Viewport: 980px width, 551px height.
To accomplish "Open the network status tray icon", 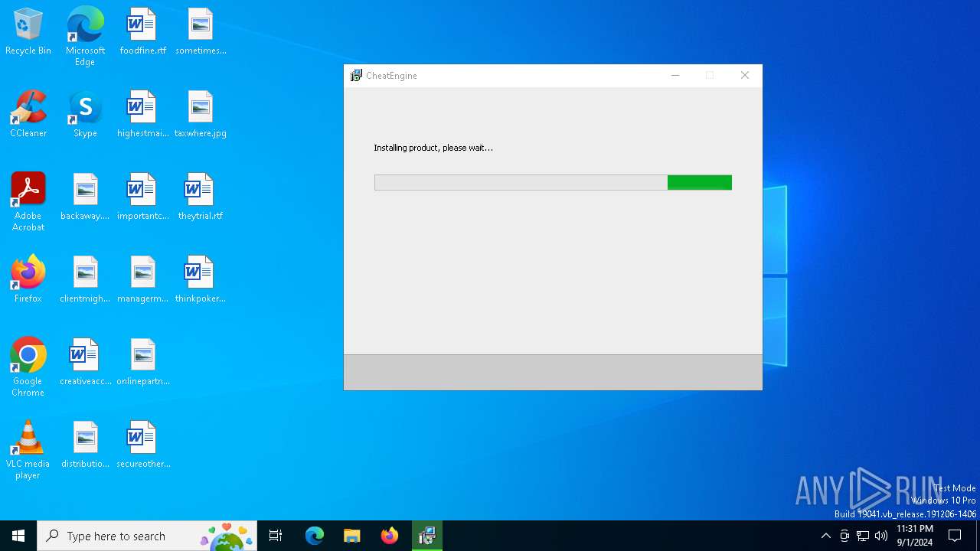I will pos(863,536).
